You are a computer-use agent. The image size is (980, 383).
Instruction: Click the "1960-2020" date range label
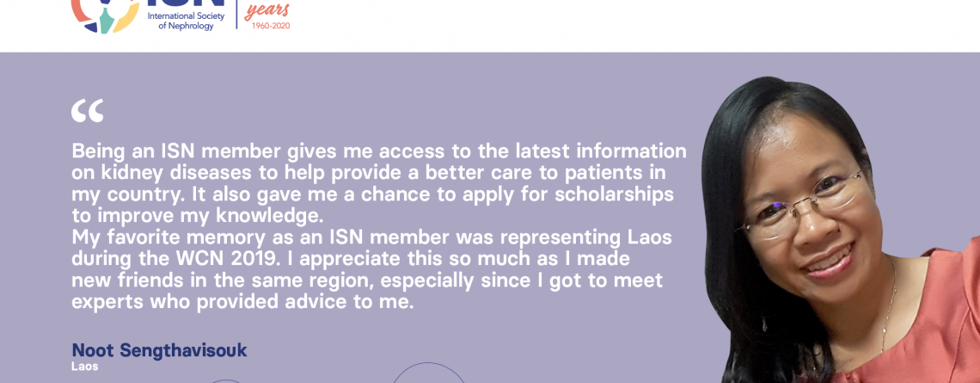(270, 26)
